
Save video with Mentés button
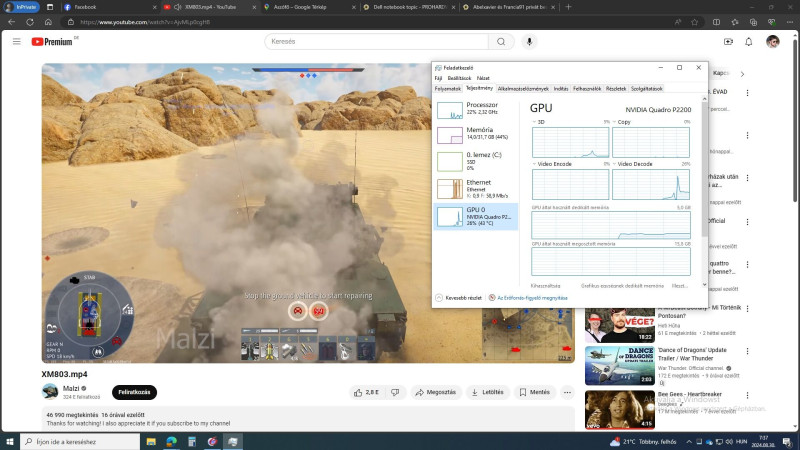pyautogui.click(x=535, y=392)
